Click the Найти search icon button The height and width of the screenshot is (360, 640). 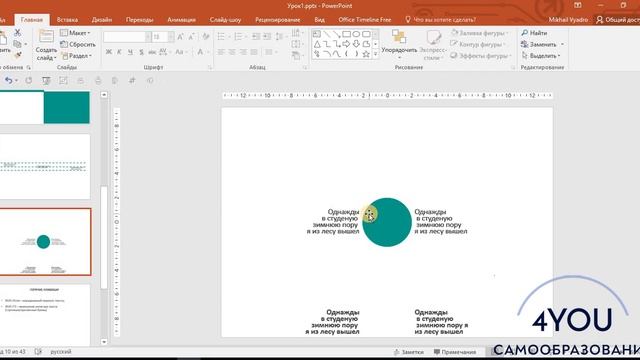coord(534,33)
